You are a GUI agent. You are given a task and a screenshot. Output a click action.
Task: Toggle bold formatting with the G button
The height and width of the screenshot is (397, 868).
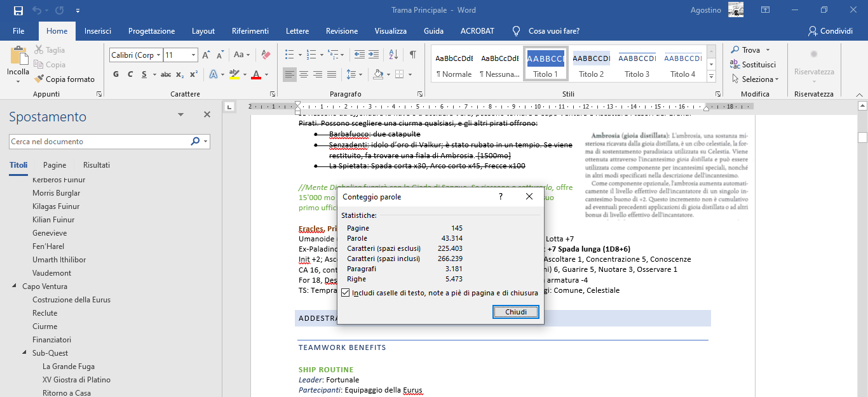[x=116, y=74]
